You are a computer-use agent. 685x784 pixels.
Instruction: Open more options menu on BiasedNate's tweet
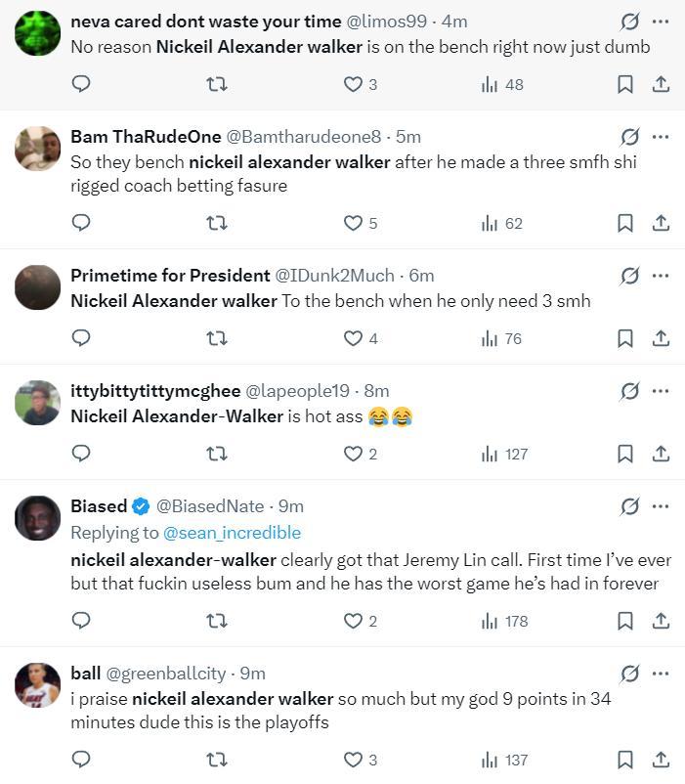pos(661,506)
